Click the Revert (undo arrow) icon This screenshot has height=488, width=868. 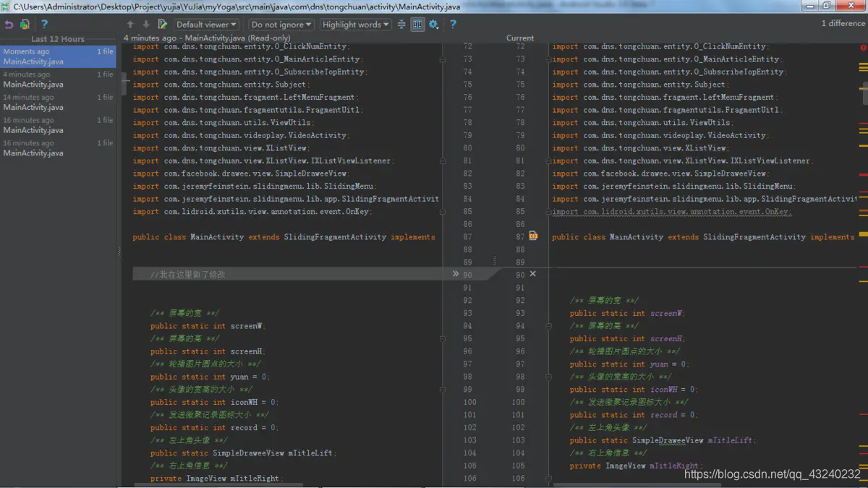[9, 24]
